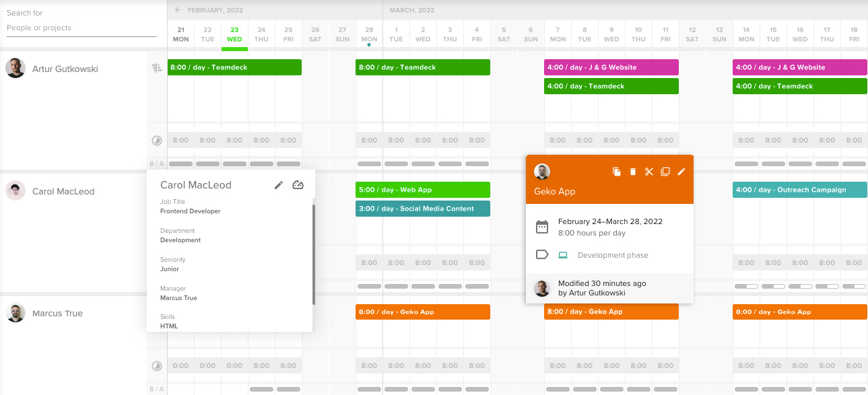Open Artur's J & G Website booking on March 14
This screenshot has width=868, height=395.
click(x=800, y=67)
